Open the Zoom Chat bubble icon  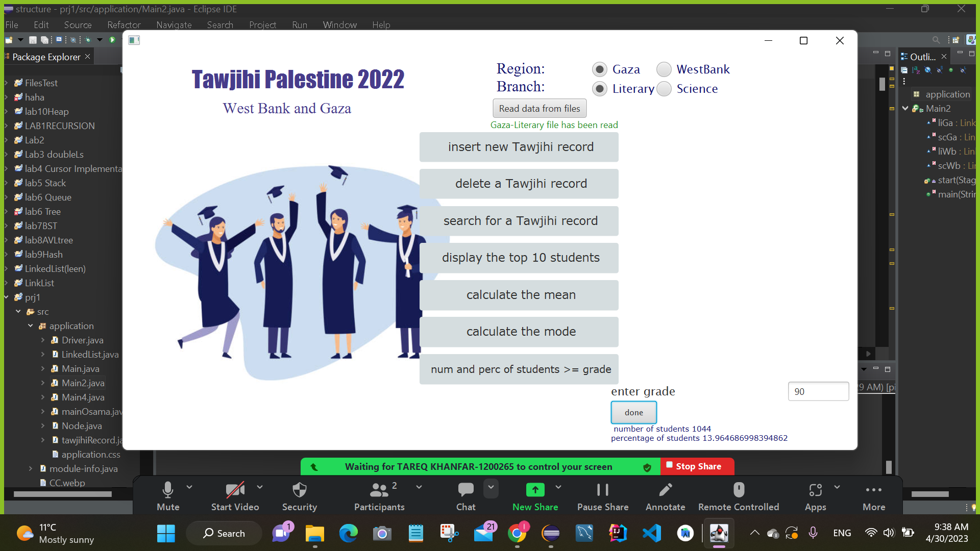(x=465, y=490)
